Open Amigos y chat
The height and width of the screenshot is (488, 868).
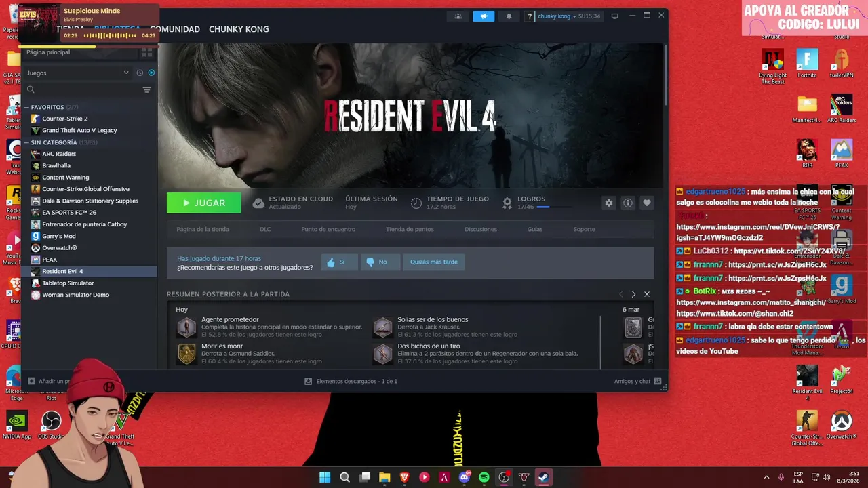637,381
